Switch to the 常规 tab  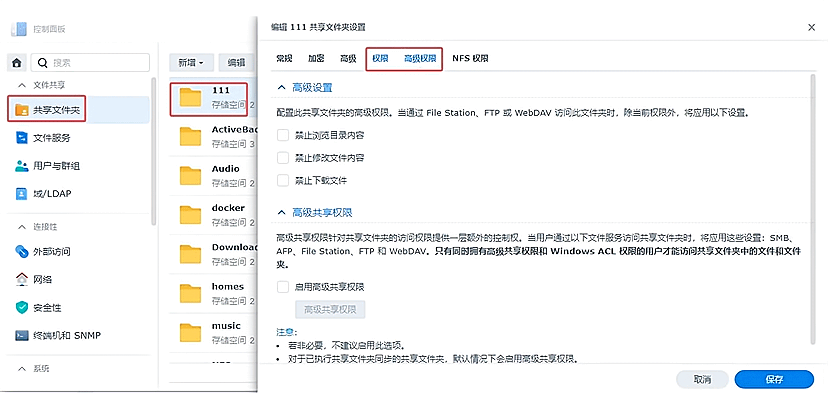pos(284,58)
